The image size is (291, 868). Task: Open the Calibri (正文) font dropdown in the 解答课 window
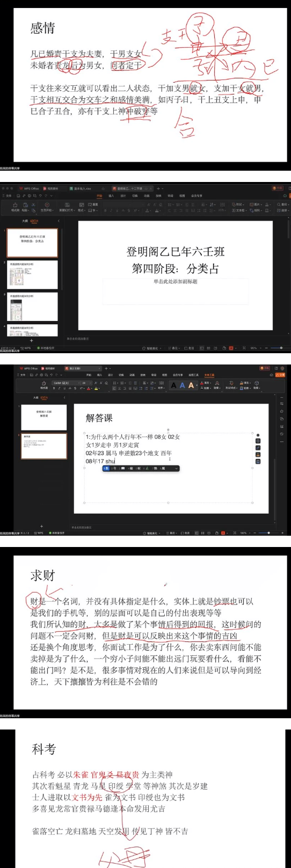(67, 383)
